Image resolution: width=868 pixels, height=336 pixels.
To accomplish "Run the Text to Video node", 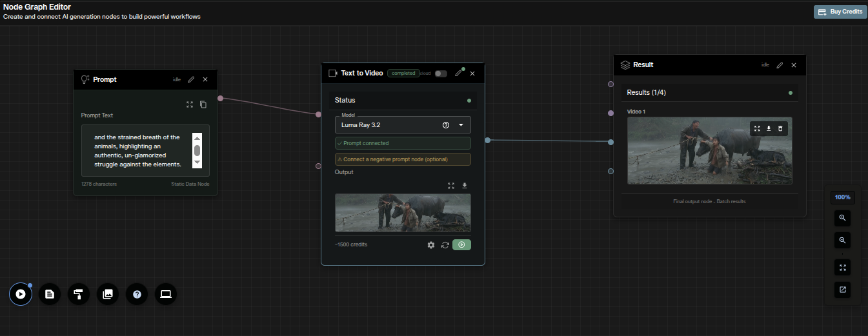I will (x=461, y=244).
